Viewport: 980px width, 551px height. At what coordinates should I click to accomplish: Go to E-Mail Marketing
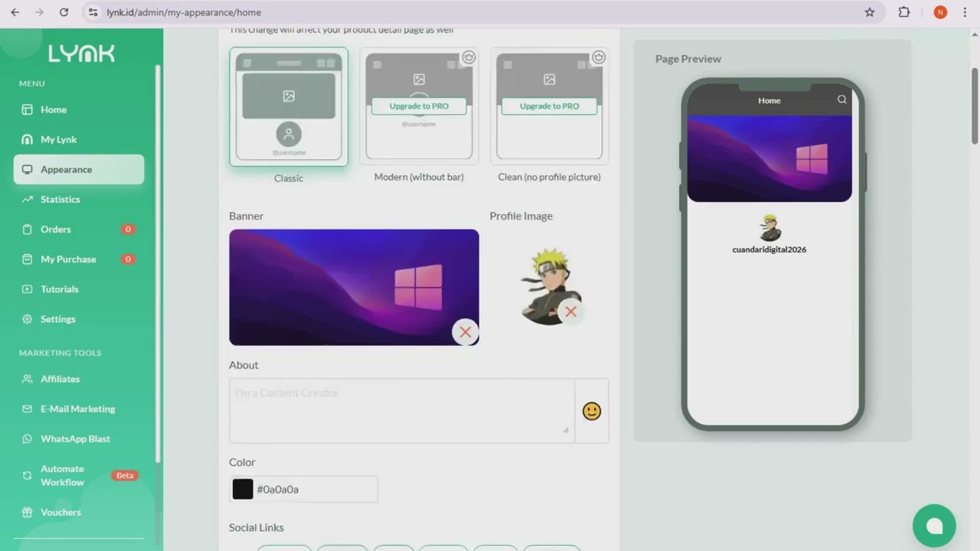[79, 409]
